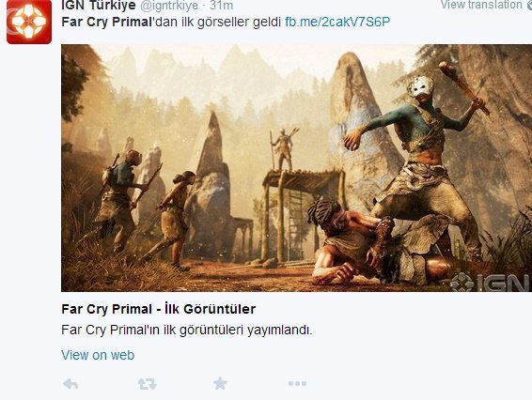Open the Far Cry Primal screenshot image

(x=296, y=168)
